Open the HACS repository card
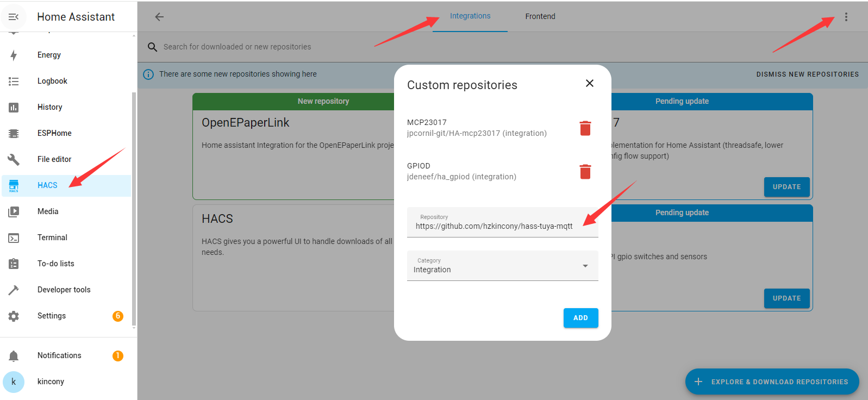868x400 pixels. 294,258
